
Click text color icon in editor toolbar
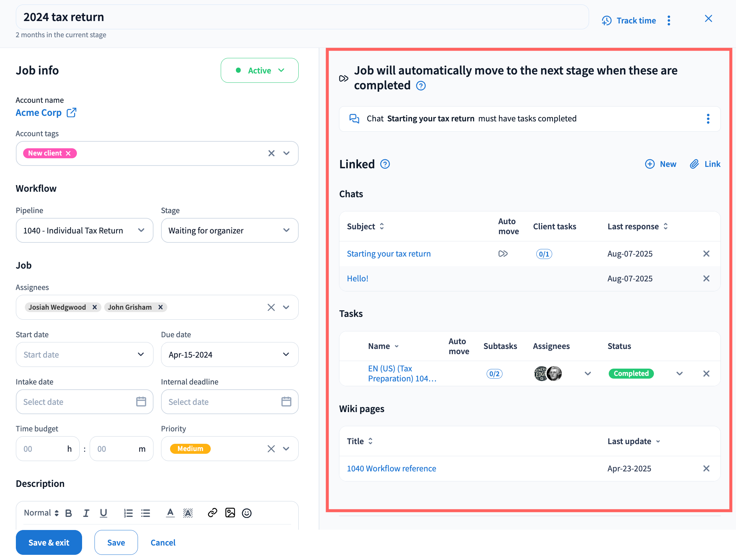pos(170,513)
